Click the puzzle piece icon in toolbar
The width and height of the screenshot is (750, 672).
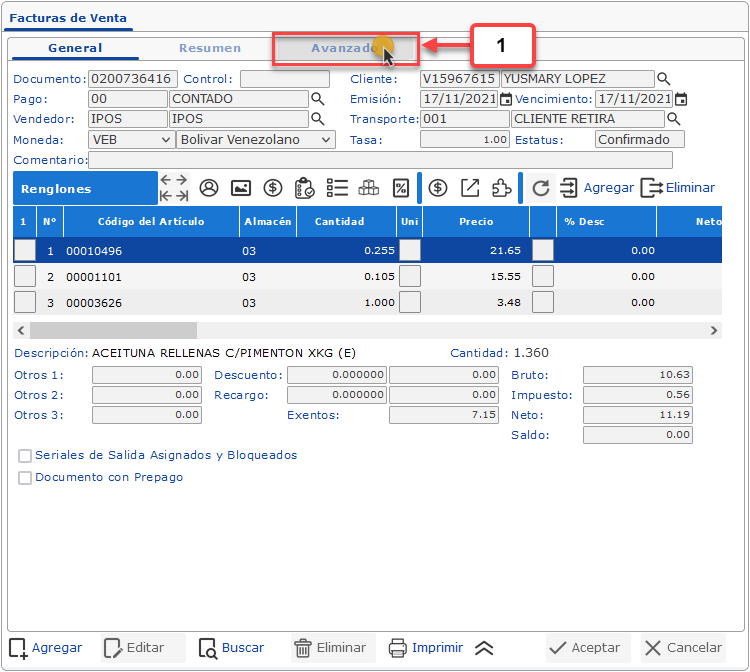pos(502,188)
